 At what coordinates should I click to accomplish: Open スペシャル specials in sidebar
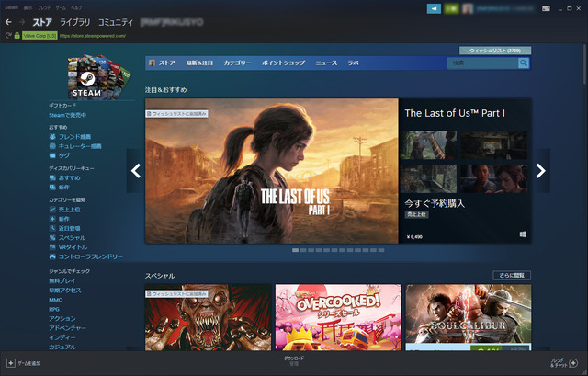click(x=67, y=237)
